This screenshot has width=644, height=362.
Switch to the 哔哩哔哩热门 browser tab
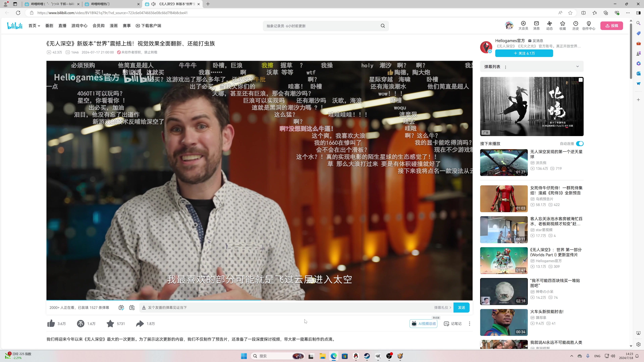[112, 4]
